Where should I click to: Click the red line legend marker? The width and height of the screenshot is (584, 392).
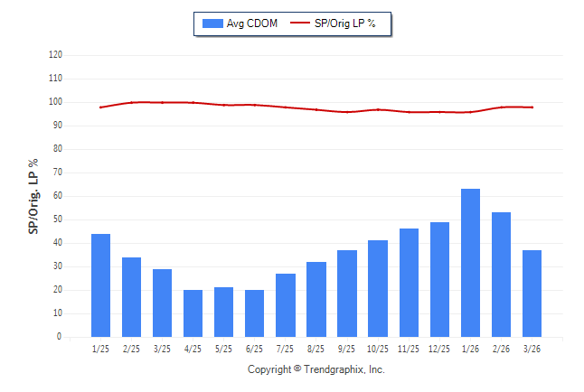click(x=299, y=23)
